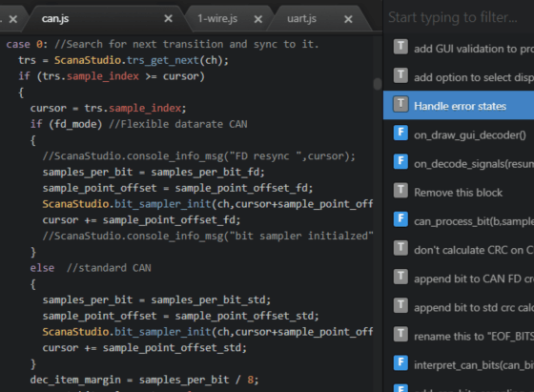Click the 'else //standard CAN' line

(x=91, y=268)
